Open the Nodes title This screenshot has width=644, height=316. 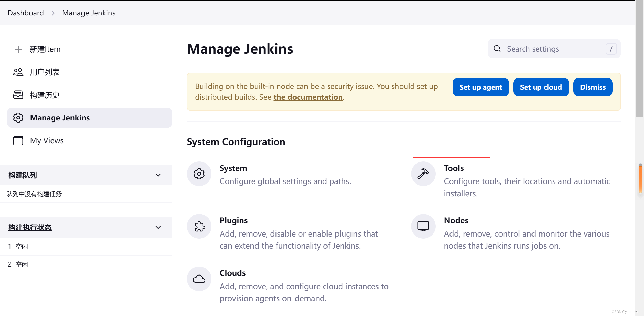[x=456, y=220]
